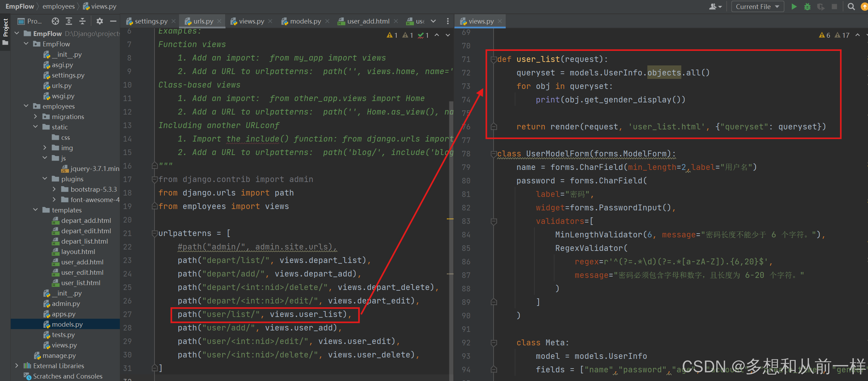Switch to settings.py editor tab
Screen dimensions: 868x381
151,21
